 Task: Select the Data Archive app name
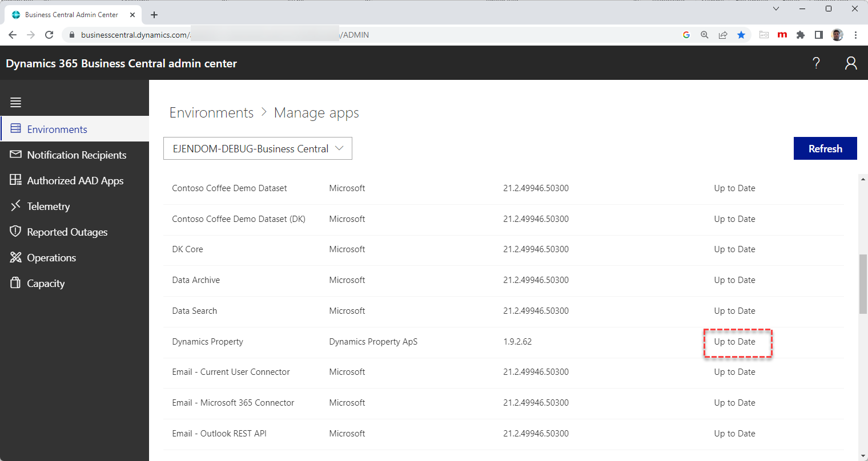click(x=196, y=280)
